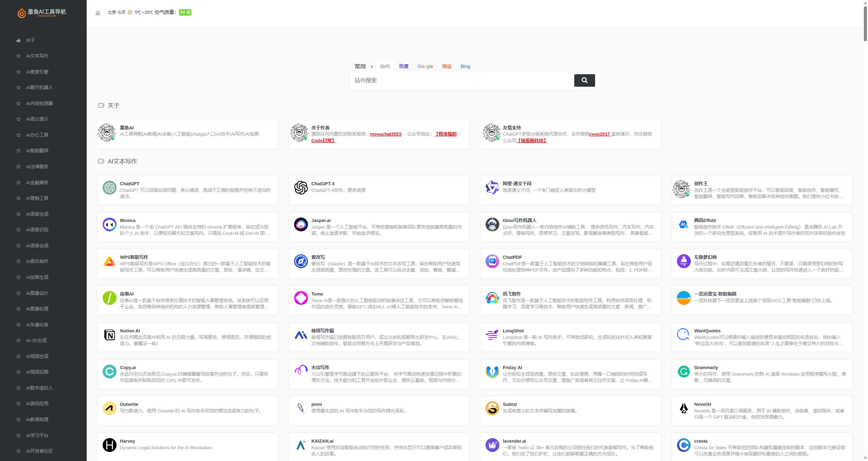Screen dimensions: 868x461
Task: Select the 百度 search tab
Action: pos(404,66)
